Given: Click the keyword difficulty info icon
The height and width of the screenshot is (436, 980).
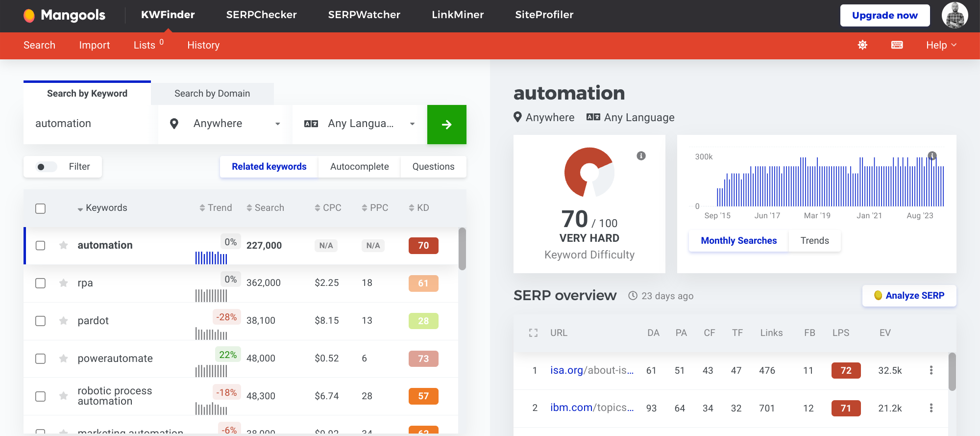Looking at the screenshot, I should coord(641,156).
